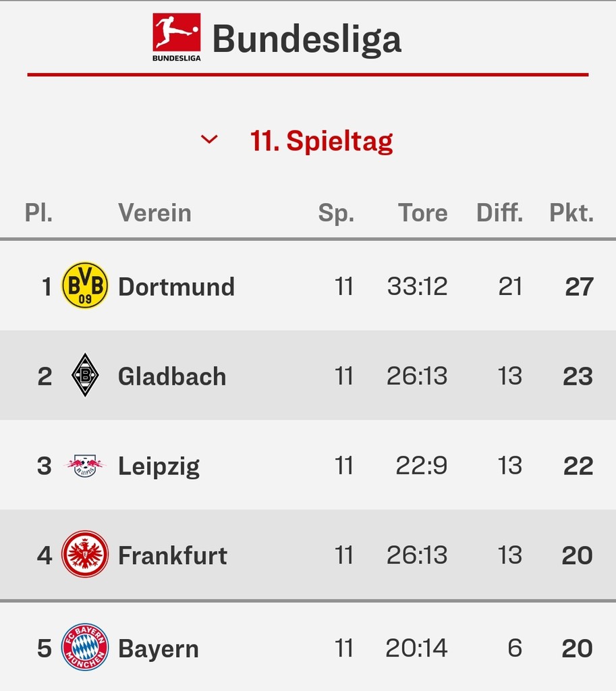
Task: Click the Bundesliga title heading
Action: click(307, 38)
